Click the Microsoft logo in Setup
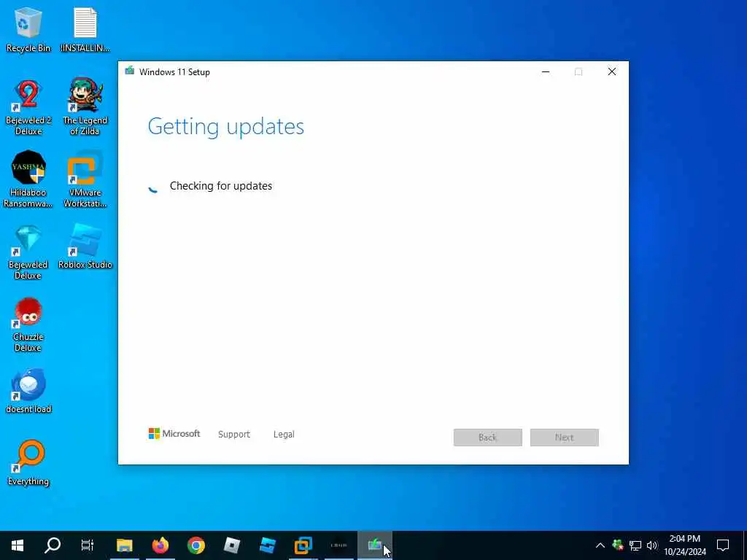Screen dimensions: 747x560 pyautogui.click(x=174, y=433)
